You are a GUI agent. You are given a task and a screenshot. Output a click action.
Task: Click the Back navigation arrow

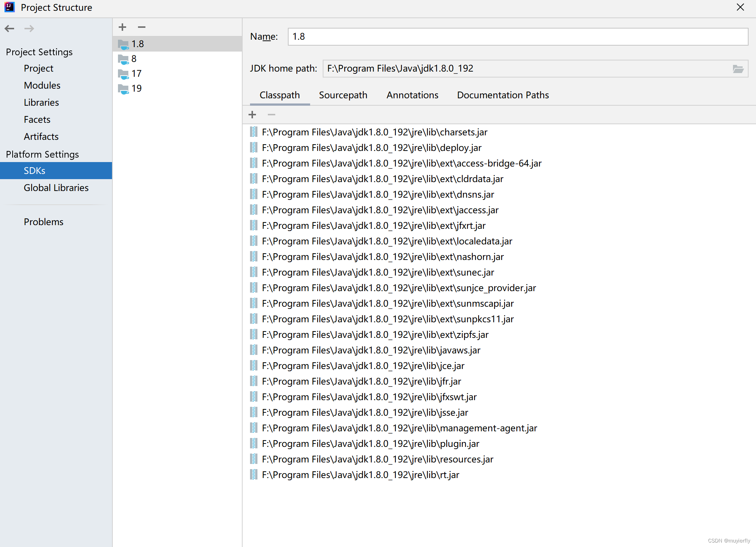tap(10, 29)
